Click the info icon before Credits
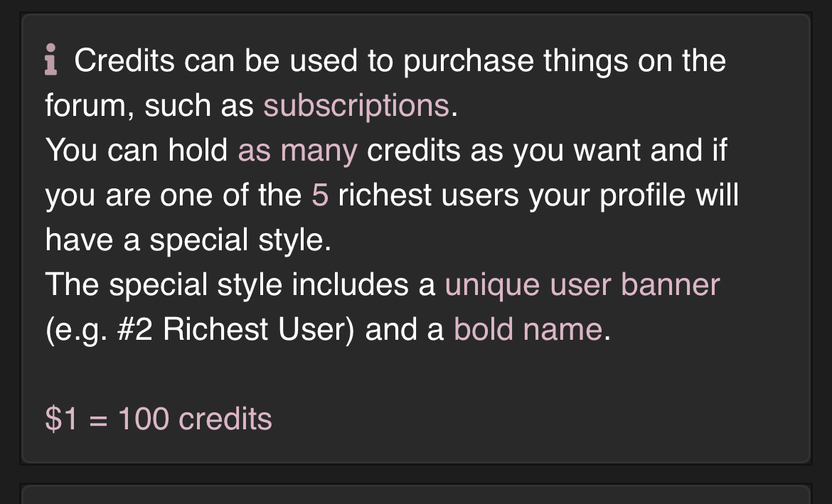 click(x=51, y=60)
